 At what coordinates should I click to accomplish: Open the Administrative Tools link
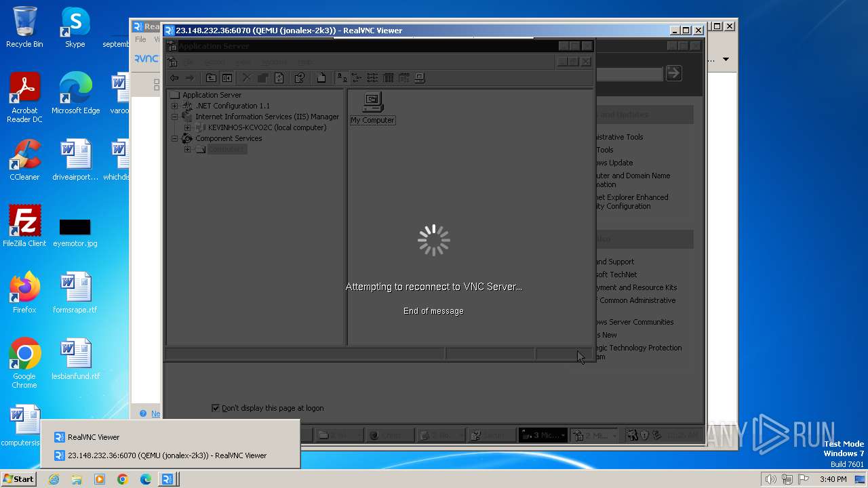tap(620, 137)
